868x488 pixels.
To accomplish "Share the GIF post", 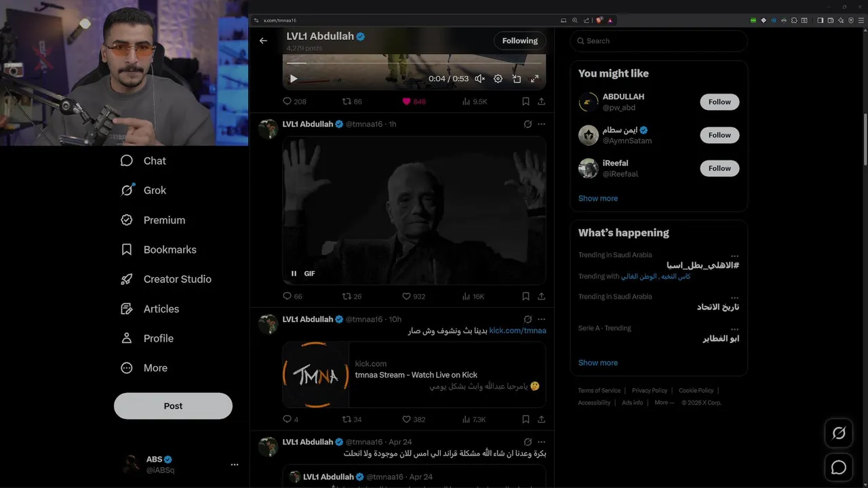I will pos(541,296).
